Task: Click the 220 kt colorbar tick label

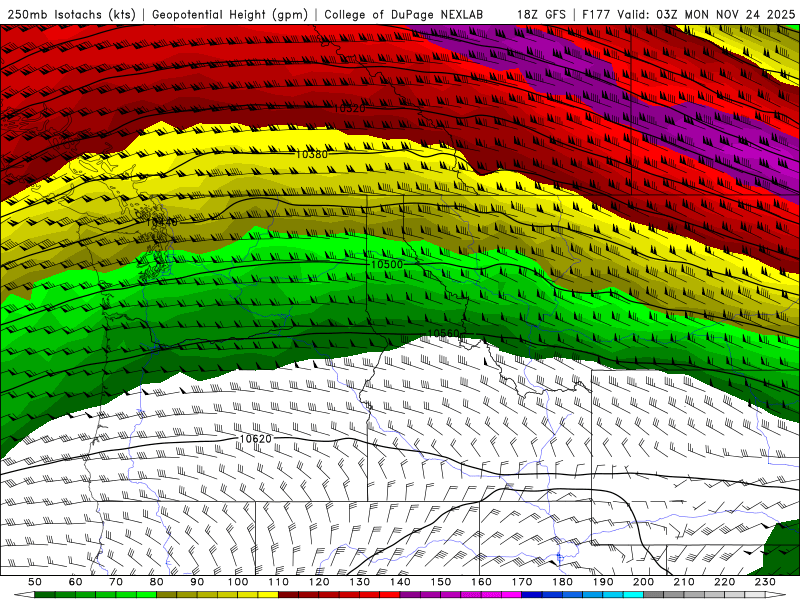Action: [725, 582]
